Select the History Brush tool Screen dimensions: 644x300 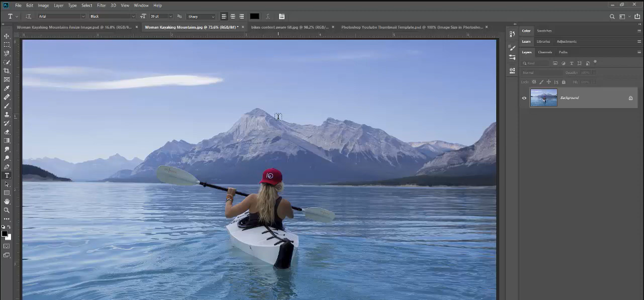(x=7, y=123)
